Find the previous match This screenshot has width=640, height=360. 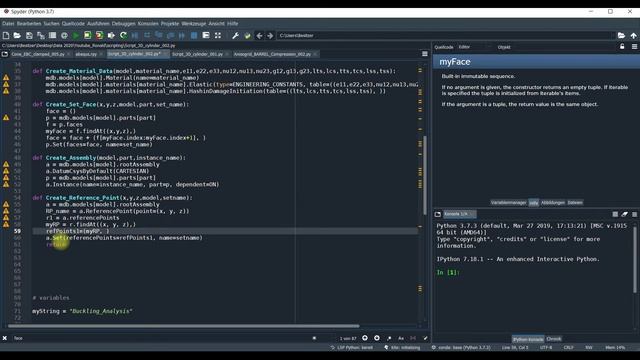[365, 338]
